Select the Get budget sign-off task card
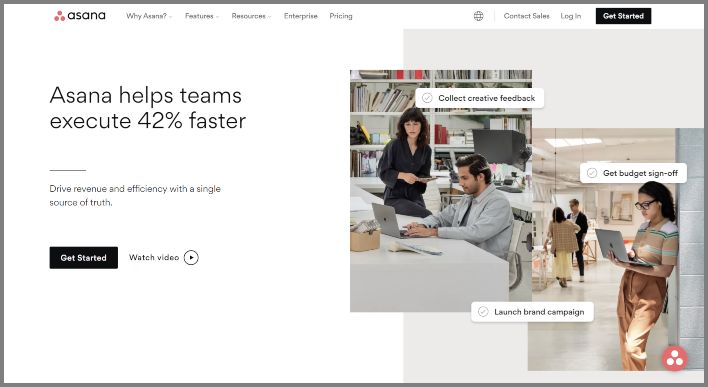Viewport: 708px width, 387px height. 633,173
